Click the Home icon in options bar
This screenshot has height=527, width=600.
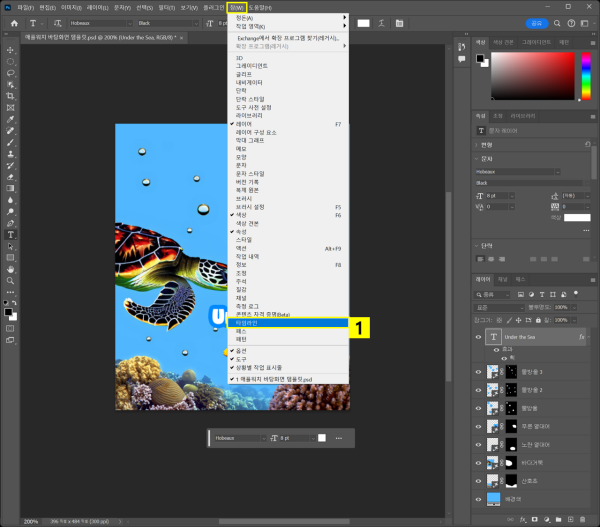(x=15, y=22)
